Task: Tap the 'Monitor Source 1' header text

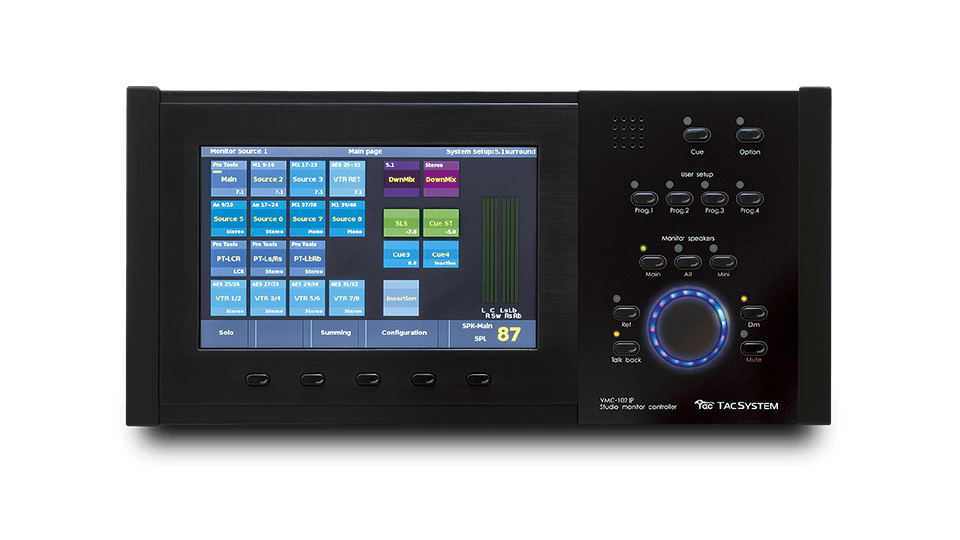Action: point(239,151)
